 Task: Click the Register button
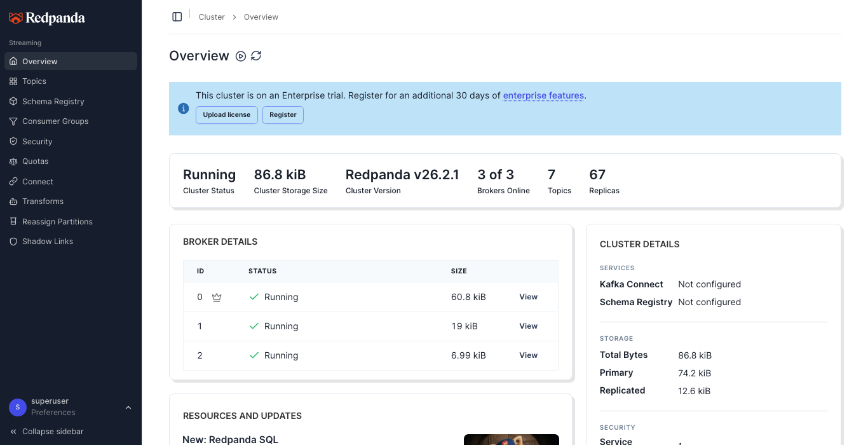[x=283, y=115]
